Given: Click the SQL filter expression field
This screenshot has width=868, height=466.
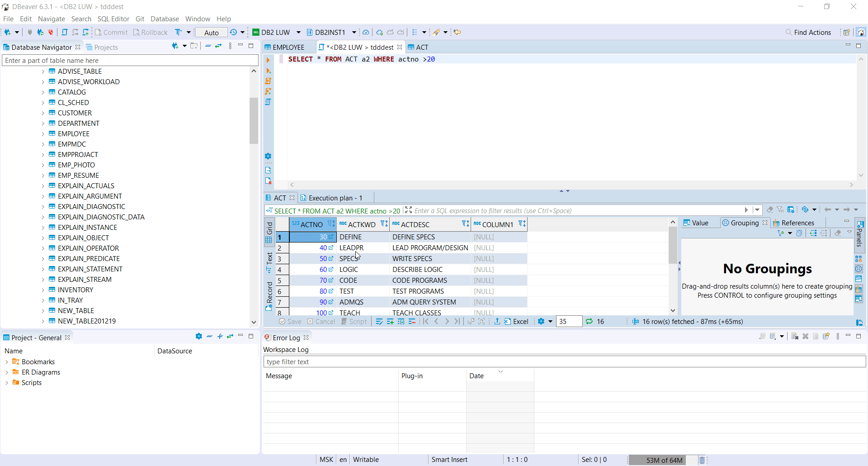Looking at the screenshot, I should [x=578, y=211].
